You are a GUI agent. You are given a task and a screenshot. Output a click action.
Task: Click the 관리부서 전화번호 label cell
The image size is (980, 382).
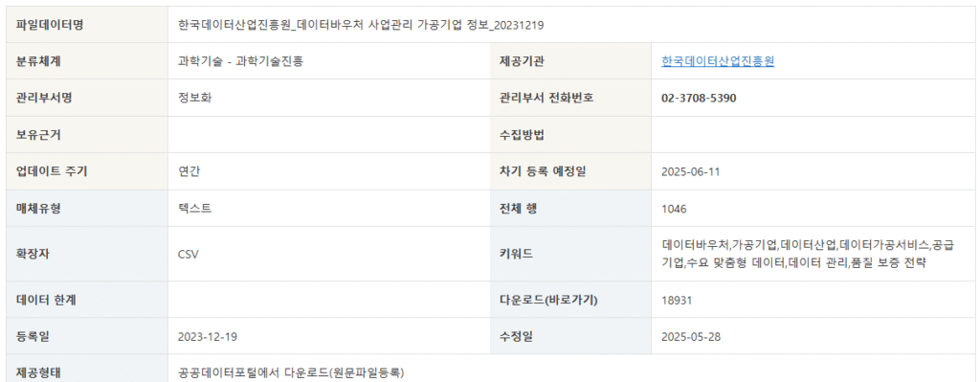[x=570, y=99]
